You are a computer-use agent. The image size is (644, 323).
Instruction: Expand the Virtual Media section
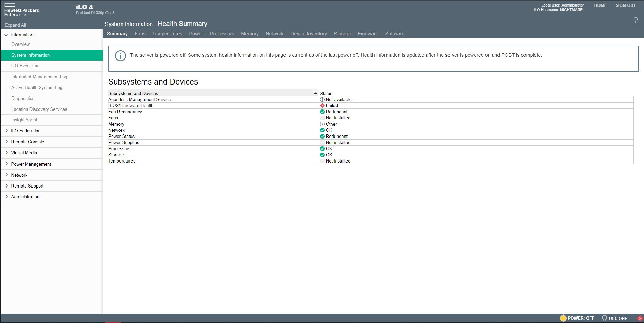[x=7, y=153]
